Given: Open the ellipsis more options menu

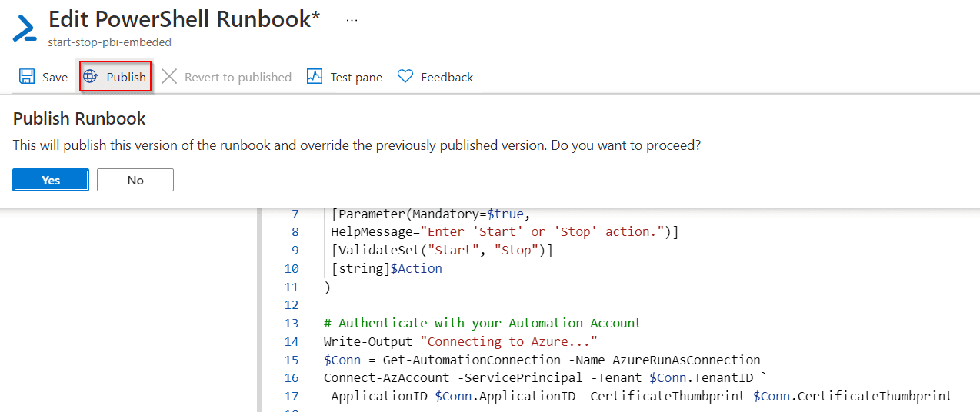Looking at the screenshot, I should [x=352, y=21].
